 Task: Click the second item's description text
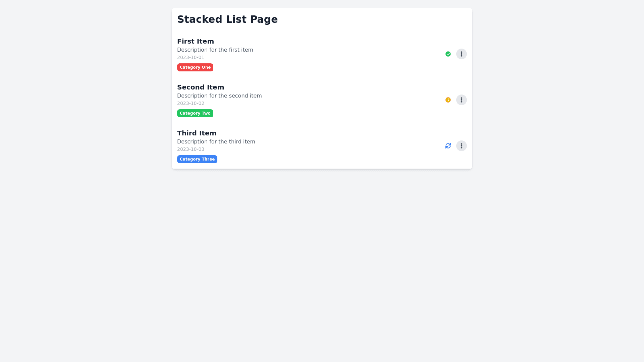219,96
